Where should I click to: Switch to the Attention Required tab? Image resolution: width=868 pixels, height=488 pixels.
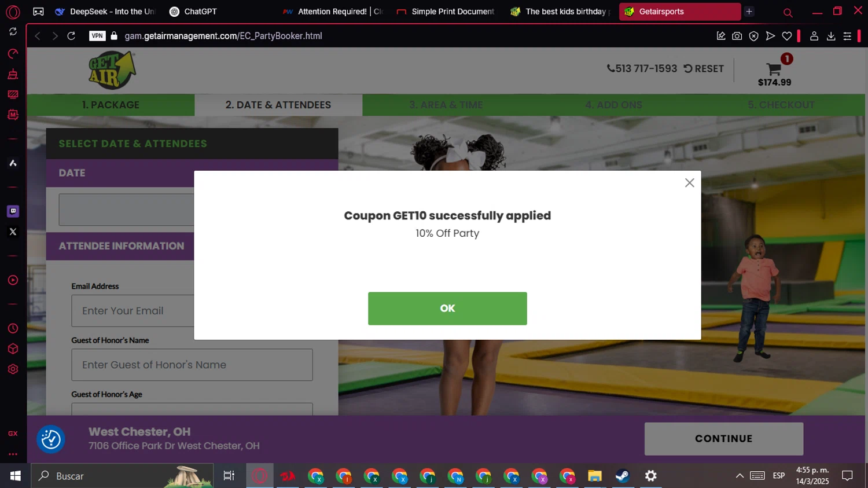point(333,12)
